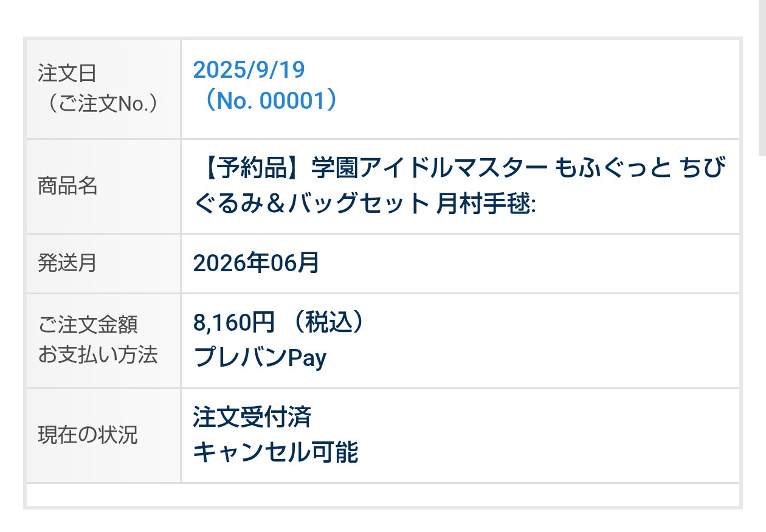The height and width of the screenshot is (532, 766).
Task: Click the お支払い方法 label
Action: [x=97, y=354]
